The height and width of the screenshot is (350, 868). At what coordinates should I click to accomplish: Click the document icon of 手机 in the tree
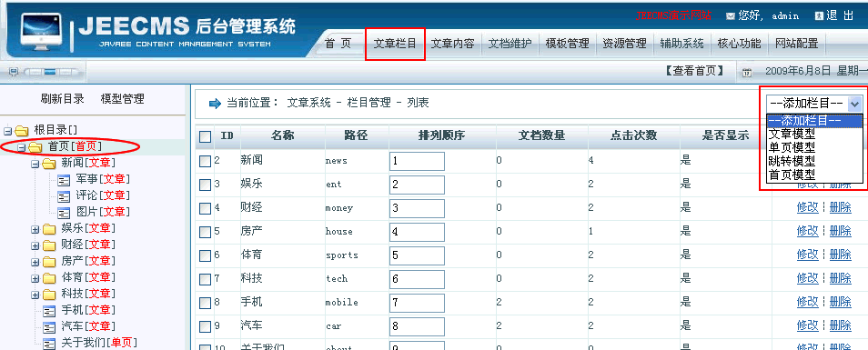coord(50,311)
